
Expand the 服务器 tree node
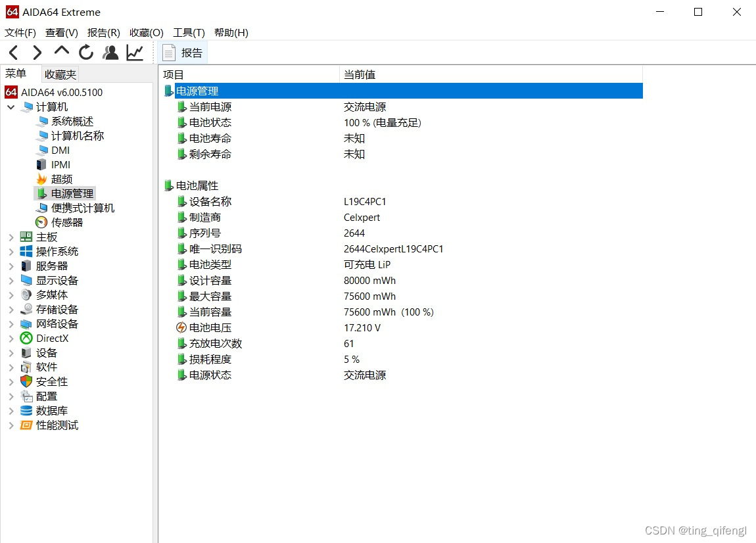pyautogui.click(x=11, y=266)
